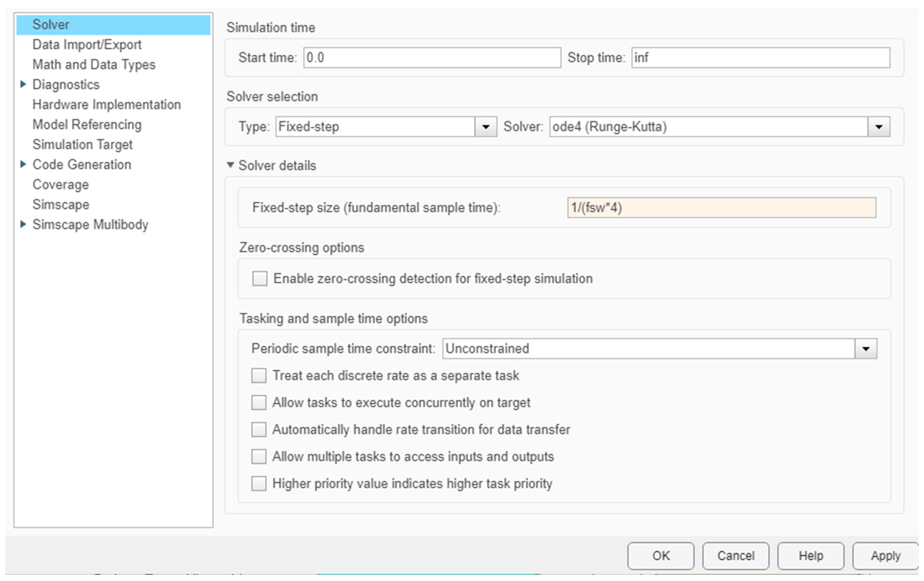The image size is (924, 581).
Task: Click the Fixed-step size input field
Action: click(x=721, y=208)
